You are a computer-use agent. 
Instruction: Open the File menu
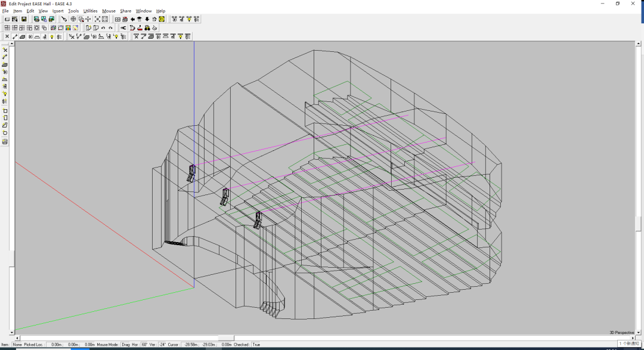(x=5, y=11)
